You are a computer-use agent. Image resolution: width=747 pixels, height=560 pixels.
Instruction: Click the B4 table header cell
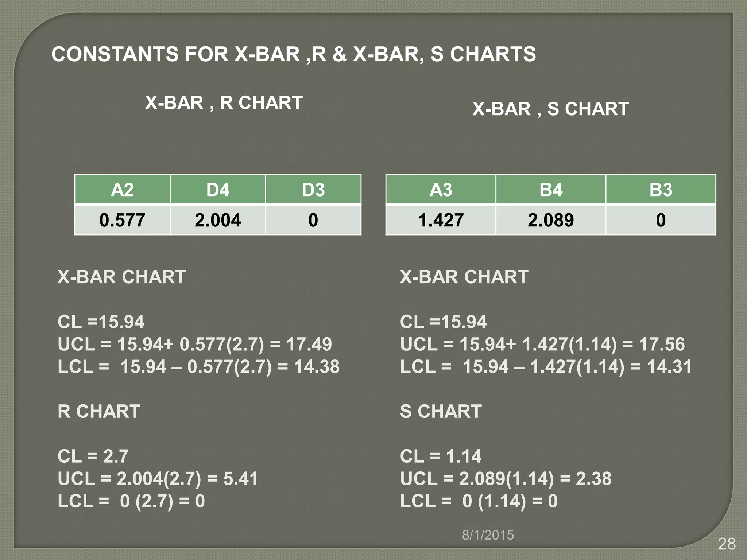pyautogui.click(x=551, y=190)
